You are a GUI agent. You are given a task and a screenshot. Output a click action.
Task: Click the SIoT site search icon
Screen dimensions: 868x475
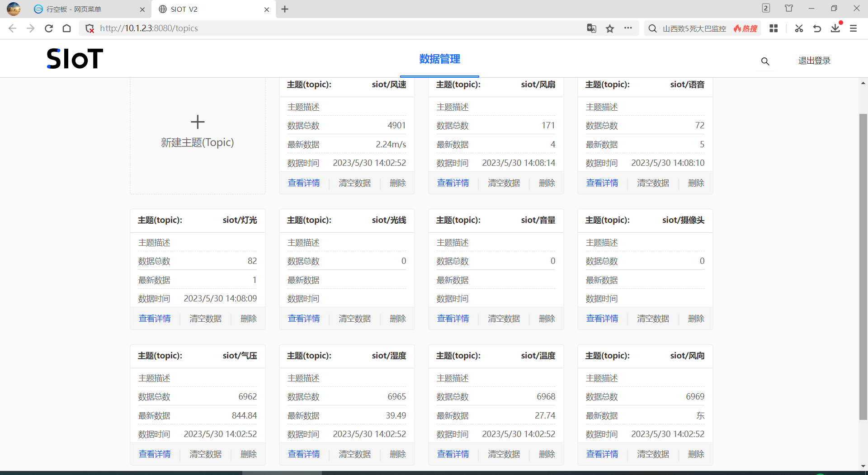[x=765, y=61]
